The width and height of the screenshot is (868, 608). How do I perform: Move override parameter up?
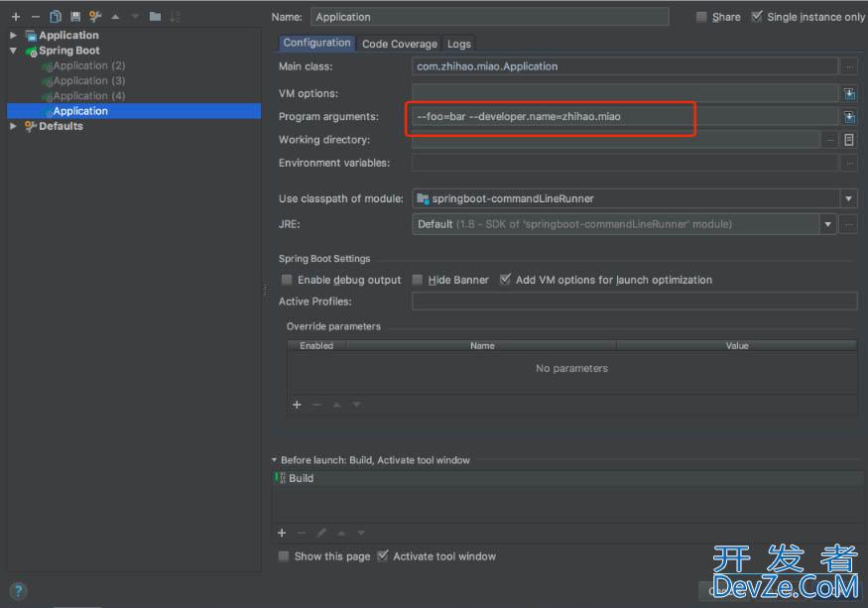(336, 405)
